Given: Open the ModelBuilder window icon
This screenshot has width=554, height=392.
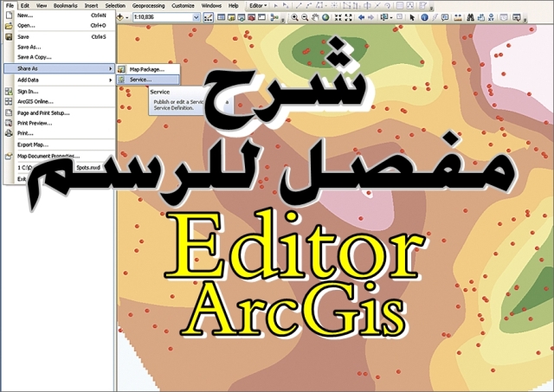Looking at the screenshot, I should (x=274, y=17).
